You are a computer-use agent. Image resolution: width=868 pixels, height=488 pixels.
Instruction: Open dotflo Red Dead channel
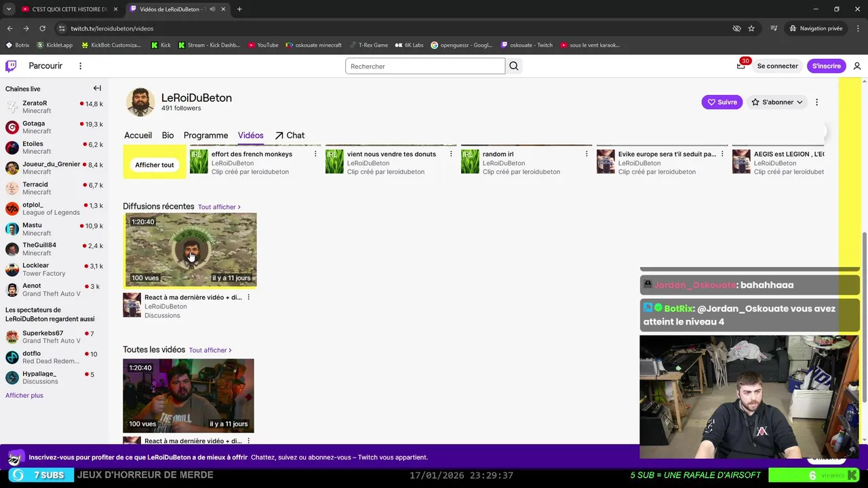(x=54, y=357)
